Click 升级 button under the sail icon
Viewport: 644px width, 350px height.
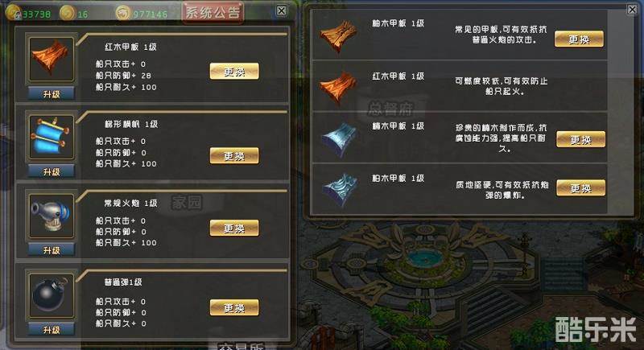click(x=52, y=172)
